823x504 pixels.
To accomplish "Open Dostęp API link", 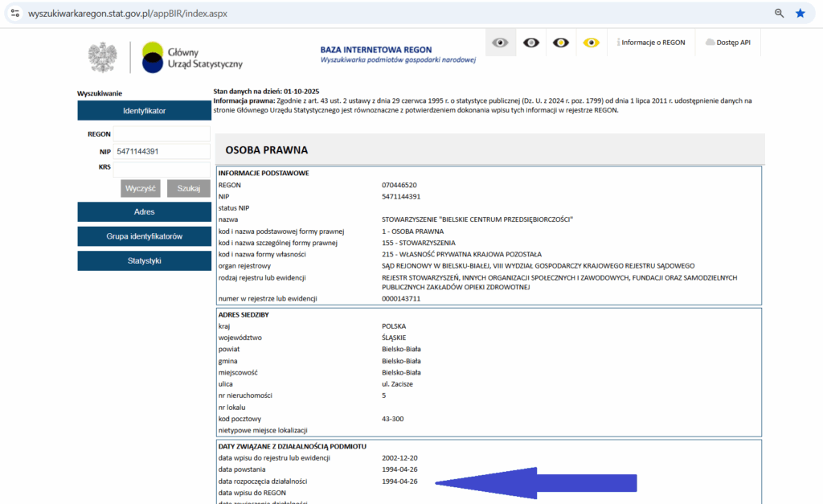I will pyautogui.click(x=728, y=43).
